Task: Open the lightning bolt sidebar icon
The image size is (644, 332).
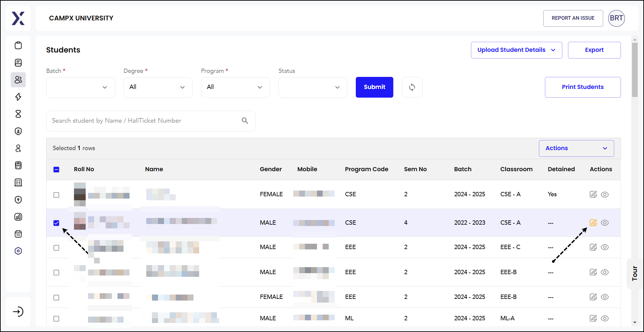Action: coord(18,97)
